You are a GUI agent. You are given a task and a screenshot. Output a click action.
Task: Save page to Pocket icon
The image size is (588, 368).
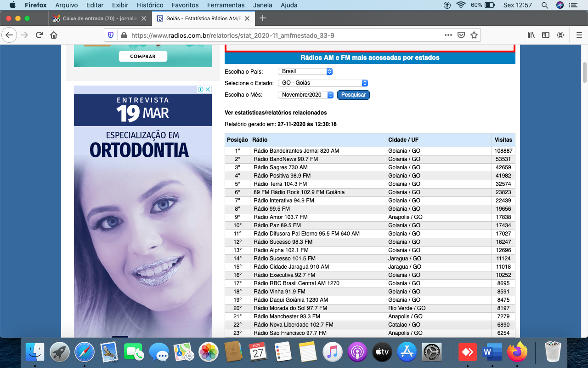[x=461, y=35]
